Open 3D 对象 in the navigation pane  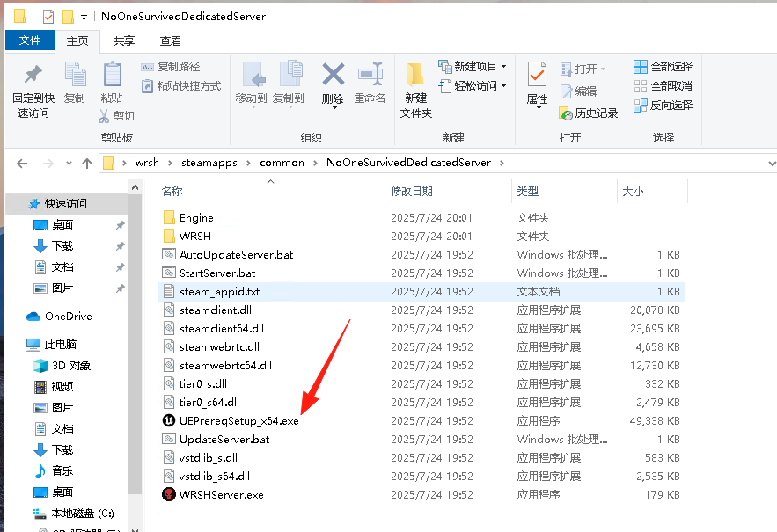[x=71, y=366]
